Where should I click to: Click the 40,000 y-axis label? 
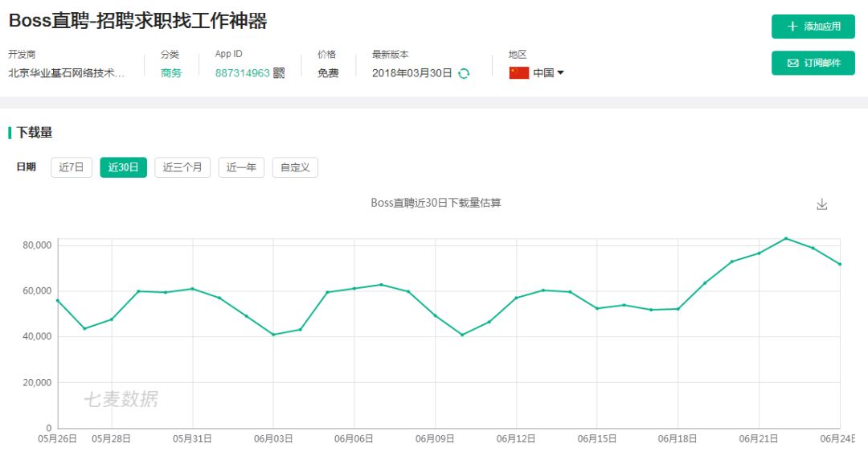coord(37,336)
